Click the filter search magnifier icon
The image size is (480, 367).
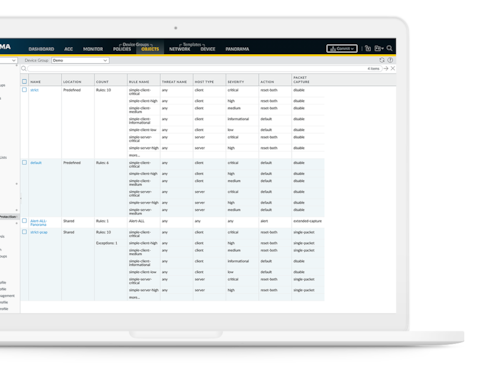pyautogui.click(x=24, y=68)
